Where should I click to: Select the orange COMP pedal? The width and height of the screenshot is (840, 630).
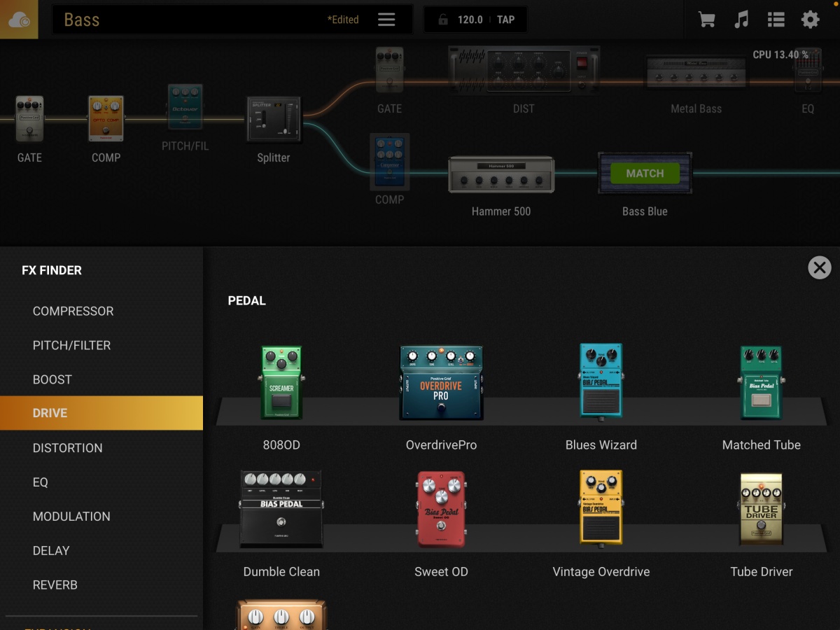point(106,119)
